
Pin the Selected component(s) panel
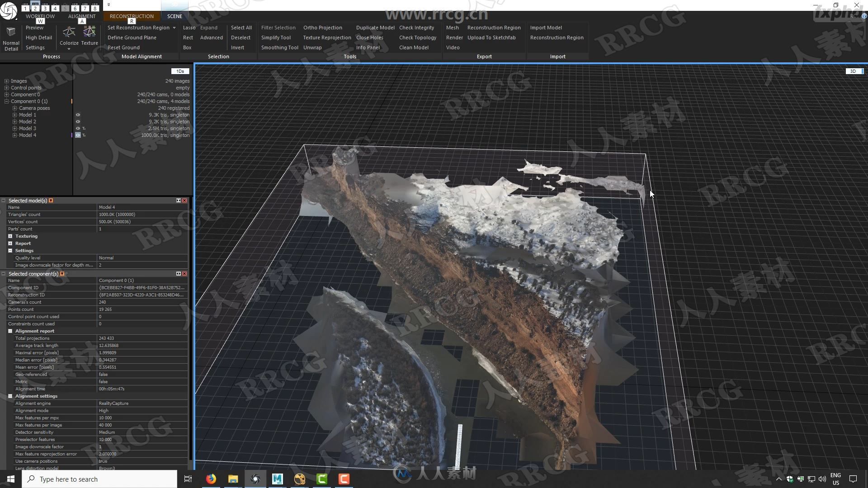coord(62,274)
